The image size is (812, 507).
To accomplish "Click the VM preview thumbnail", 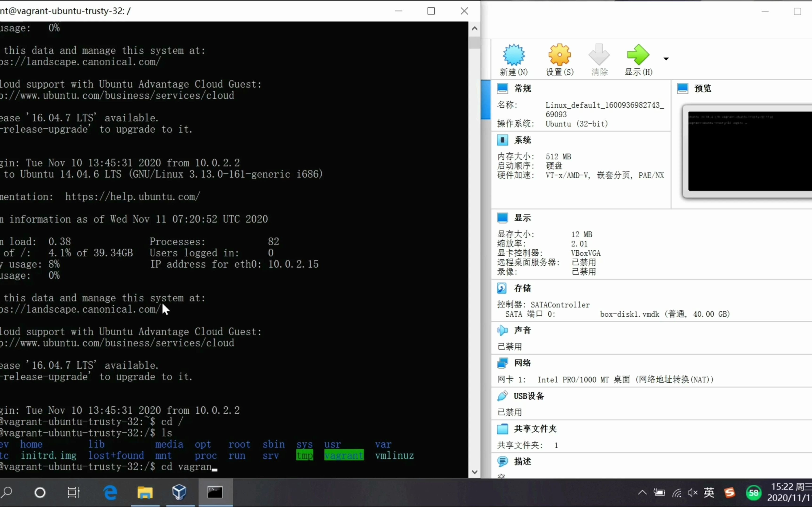I will [749, 150].
